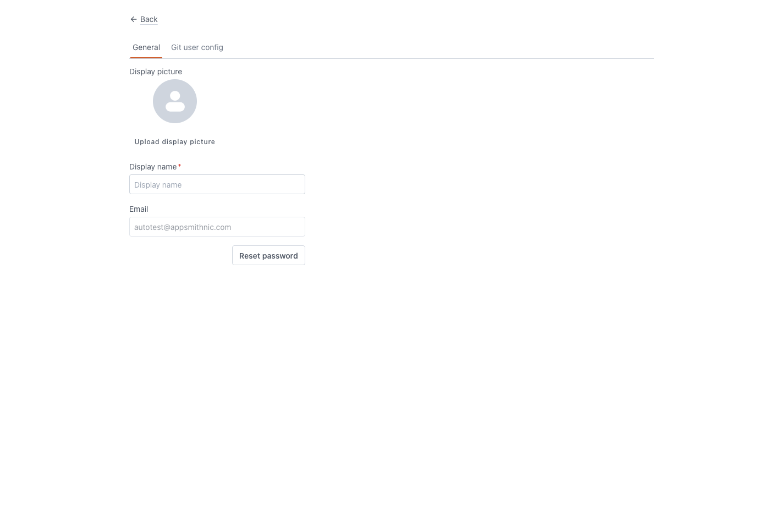
Task: Click the Display name field label
Action: [153, 167]
